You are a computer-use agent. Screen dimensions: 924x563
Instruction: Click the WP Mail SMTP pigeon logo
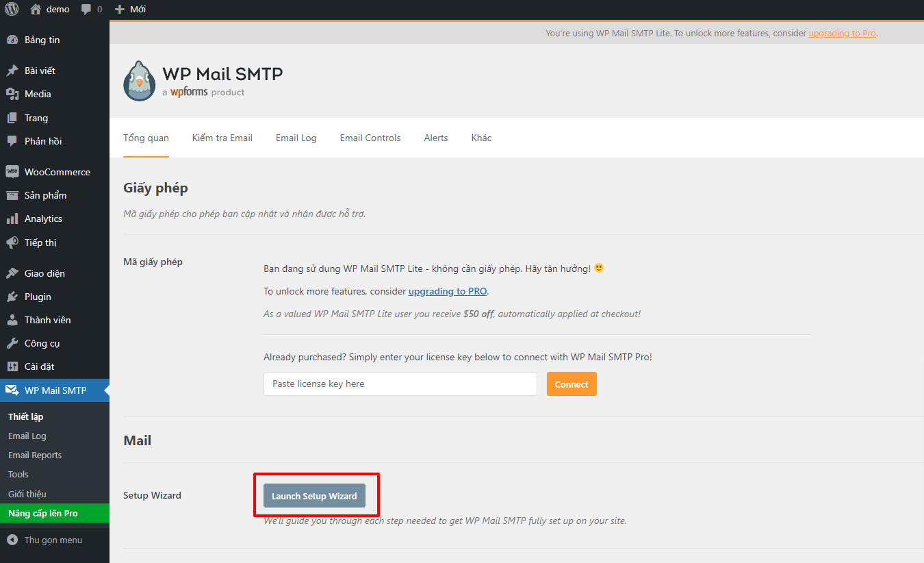pyautogui.click(x=140, y=81)
